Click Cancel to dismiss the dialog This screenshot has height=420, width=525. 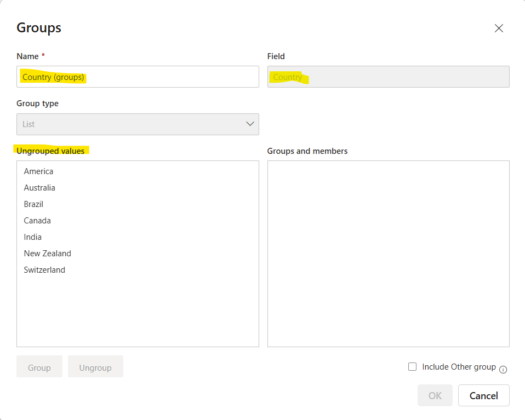click(x=483, y=395)
